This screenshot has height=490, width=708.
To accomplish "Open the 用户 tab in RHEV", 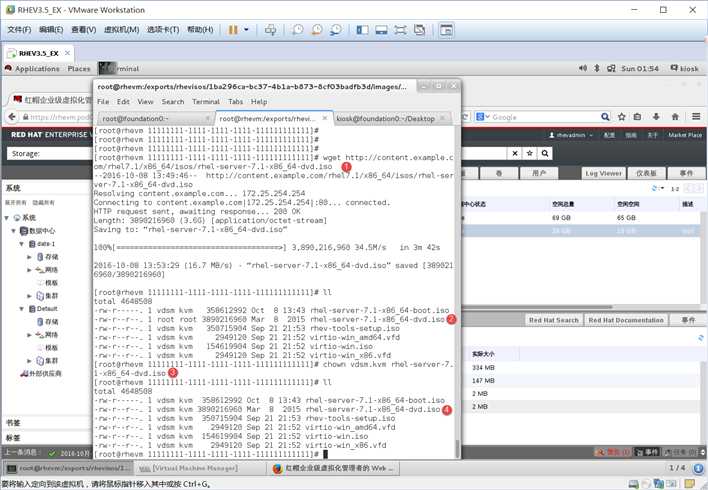I will (x=539, y=173).
